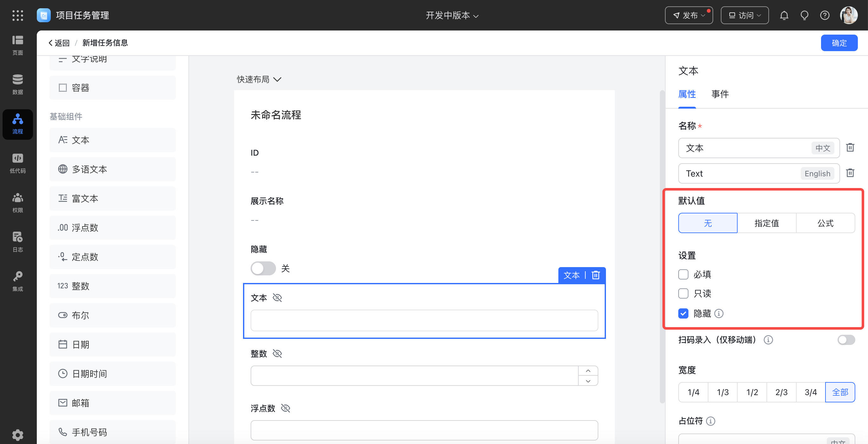Tick the 只读 checkbox
This screenshot has width=868, height=444.
tap(683, 293)
